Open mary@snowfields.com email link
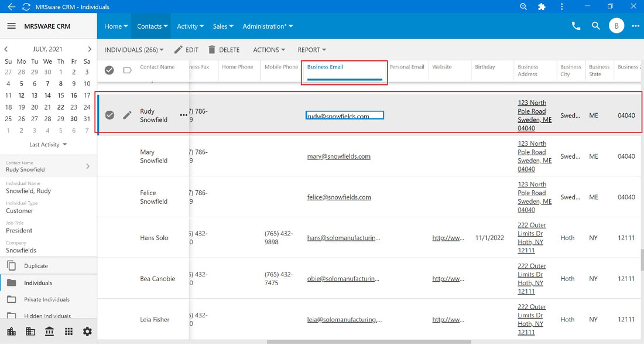Screen dimensions: 644x345 [x=339, y=156]
